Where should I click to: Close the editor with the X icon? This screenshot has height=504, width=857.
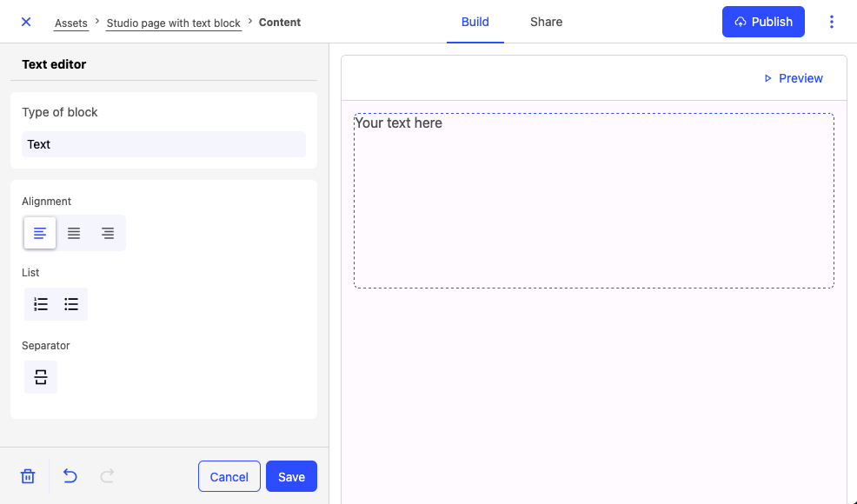[x=26, y=22]
